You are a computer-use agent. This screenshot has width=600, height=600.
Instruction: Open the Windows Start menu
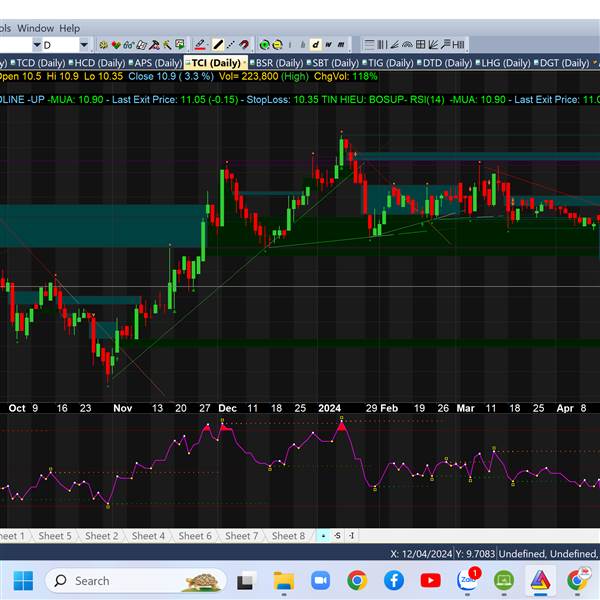pyautogui.click(x=23, y=580)
